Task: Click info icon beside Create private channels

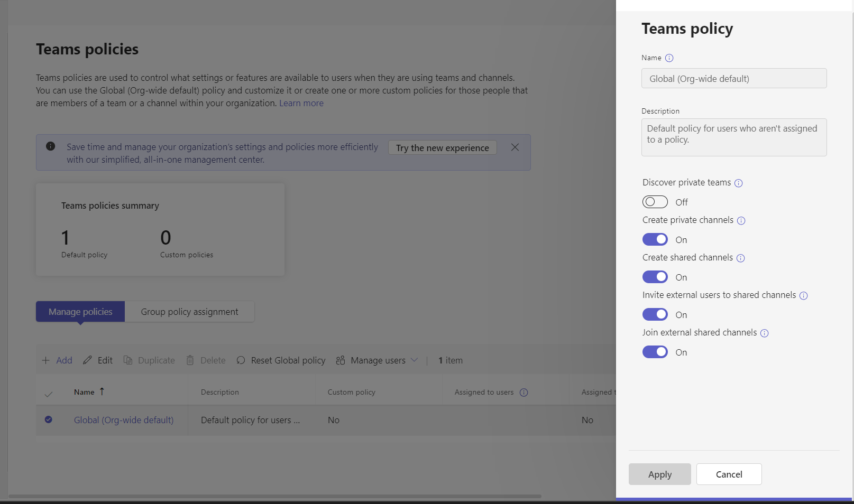Action: tap(741, 221)
